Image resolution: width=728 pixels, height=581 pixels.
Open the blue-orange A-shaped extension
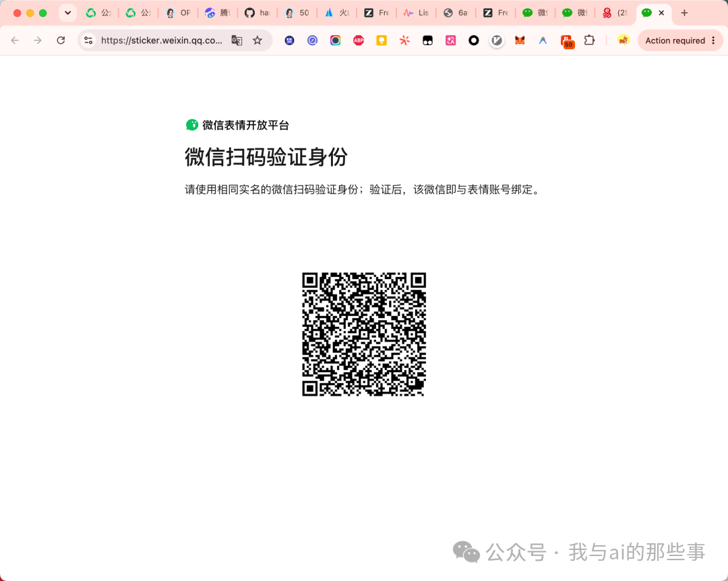click(x=543, y=40)
